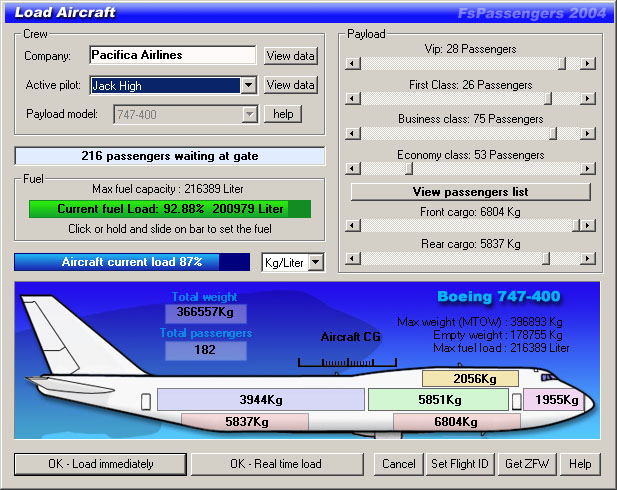This screenshot has height=490, width=617.
Task: Click the Cancel button
Action: coord(399,464)
